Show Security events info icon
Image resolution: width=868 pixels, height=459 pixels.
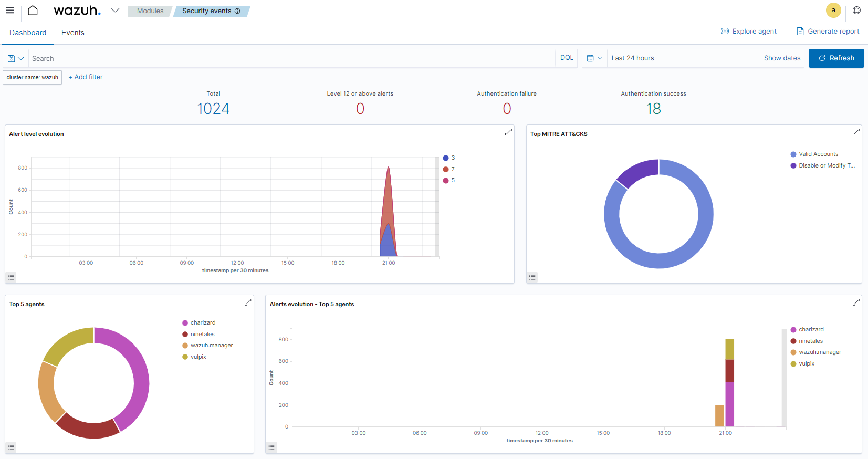(237, 11)
